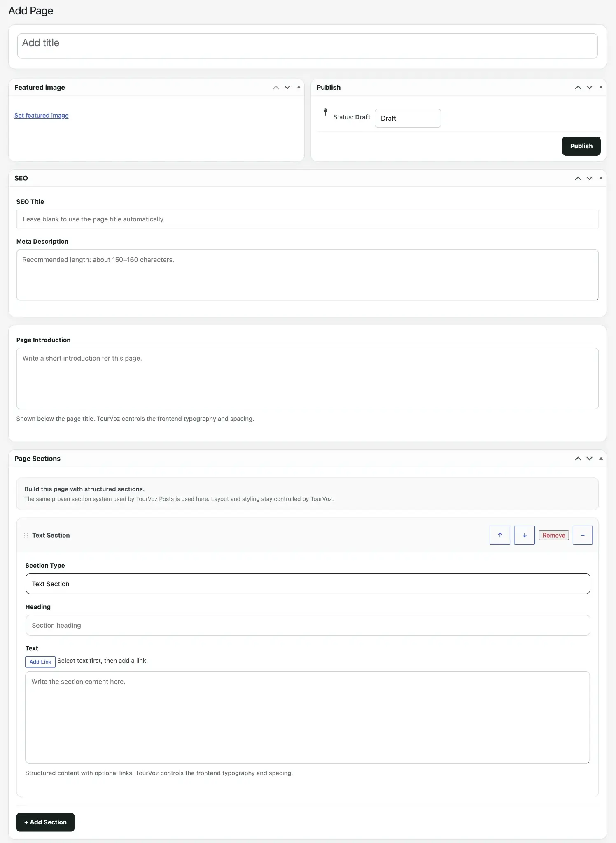The width and height of the screenshot is (616, 843).
Task: Collapse the Page Sections panel
Action: click(601, 459)
